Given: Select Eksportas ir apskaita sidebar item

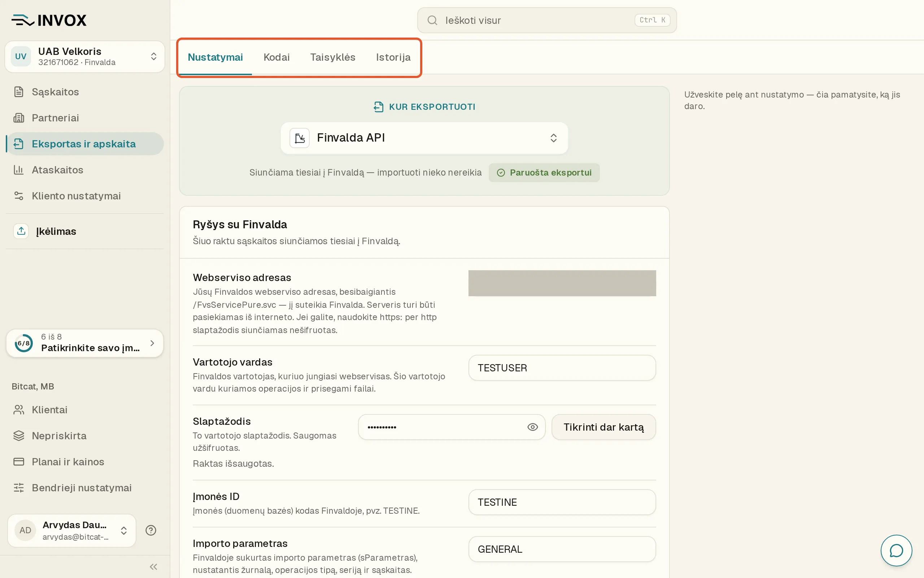Looking at the screenshot, I should (85, 144).
